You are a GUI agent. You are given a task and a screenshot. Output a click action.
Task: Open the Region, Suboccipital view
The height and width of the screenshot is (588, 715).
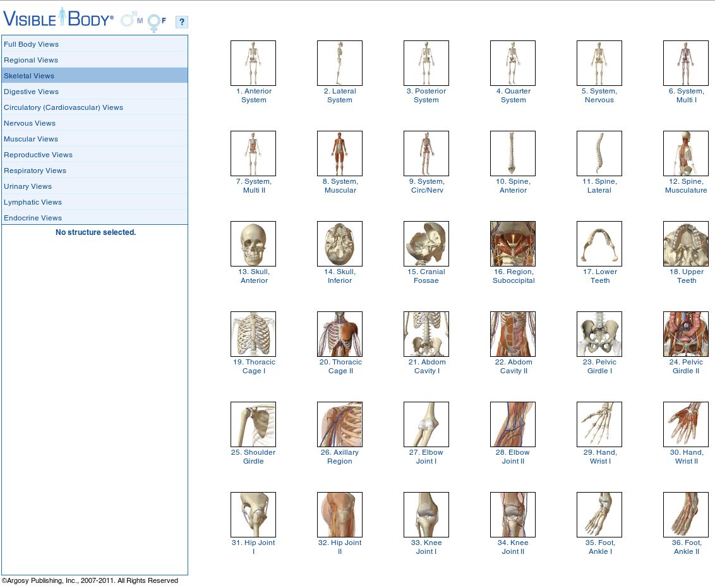click(512, 243)
